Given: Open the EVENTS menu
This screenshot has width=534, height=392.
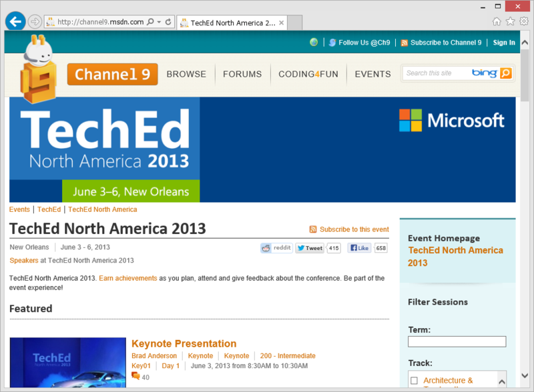Looking at the screenshot, I should coord(372,74).
